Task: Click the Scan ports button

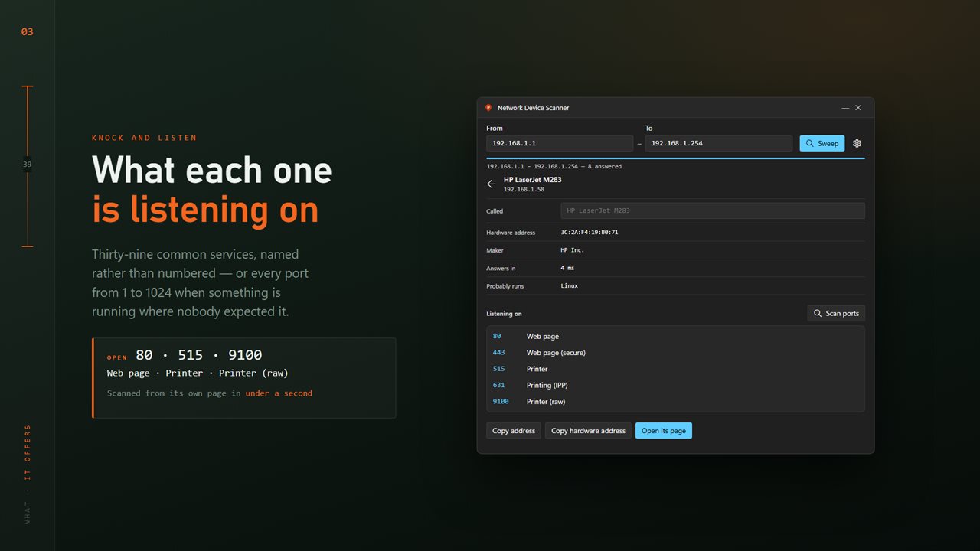Action: [x=836, y=313]
